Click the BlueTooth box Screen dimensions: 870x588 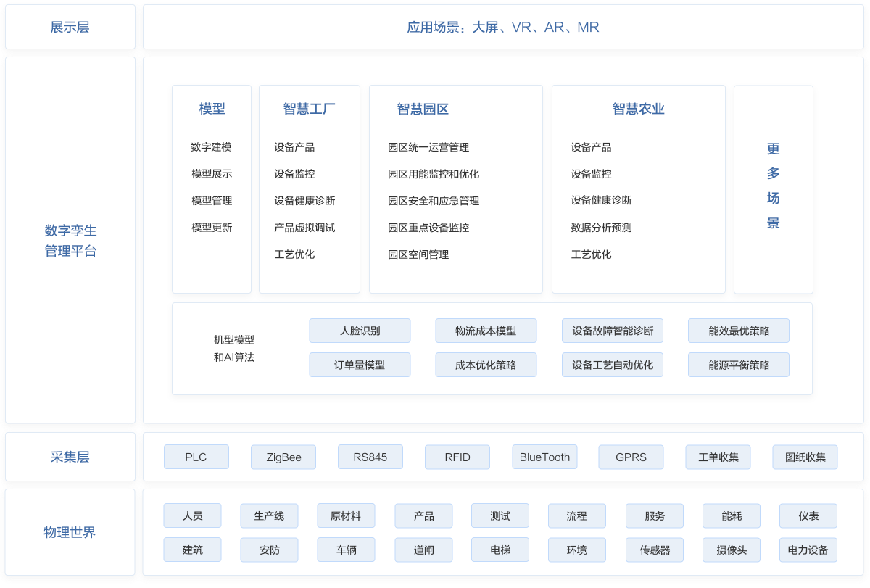pyautogui.click(x=544, y=457)
